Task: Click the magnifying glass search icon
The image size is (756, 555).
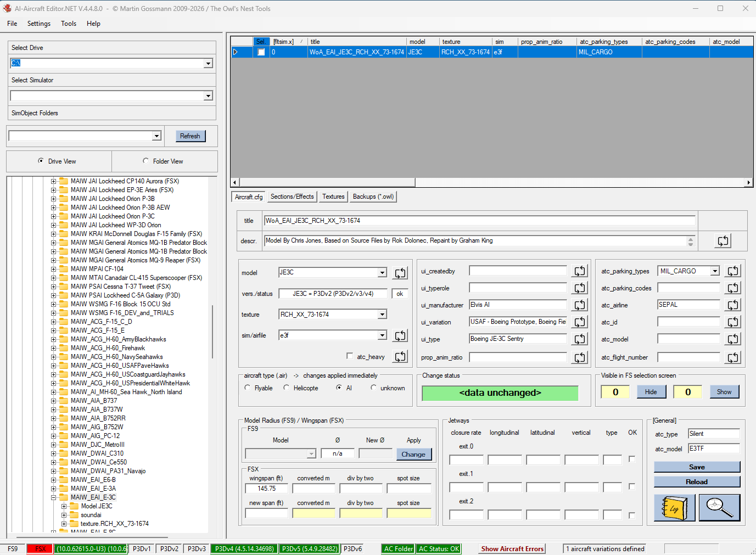Action: coord(719,508)
